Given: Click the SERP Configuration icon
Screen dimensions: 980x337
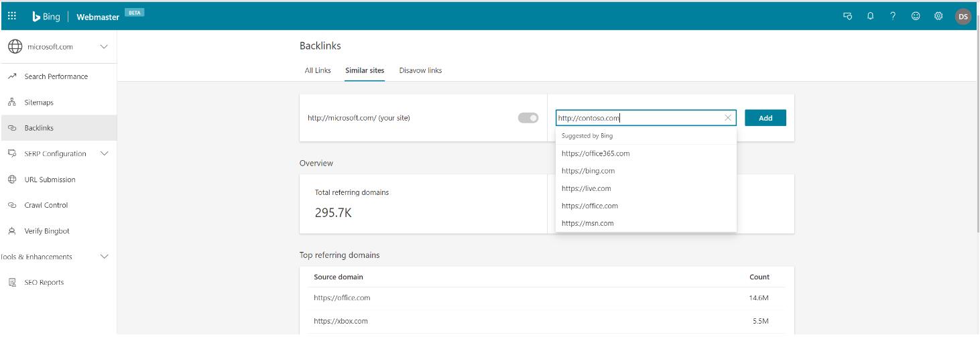Looking at the screenshot, I should pos(11,153).
